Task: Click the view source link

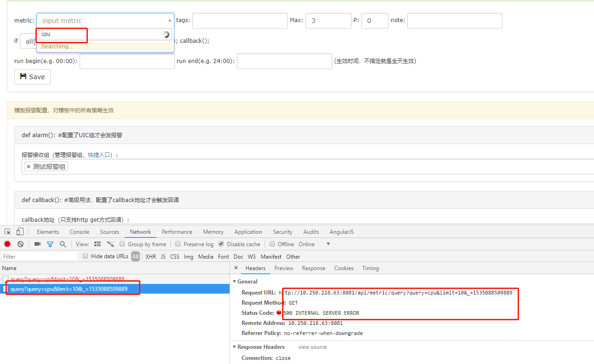Action: pos(312,347)
